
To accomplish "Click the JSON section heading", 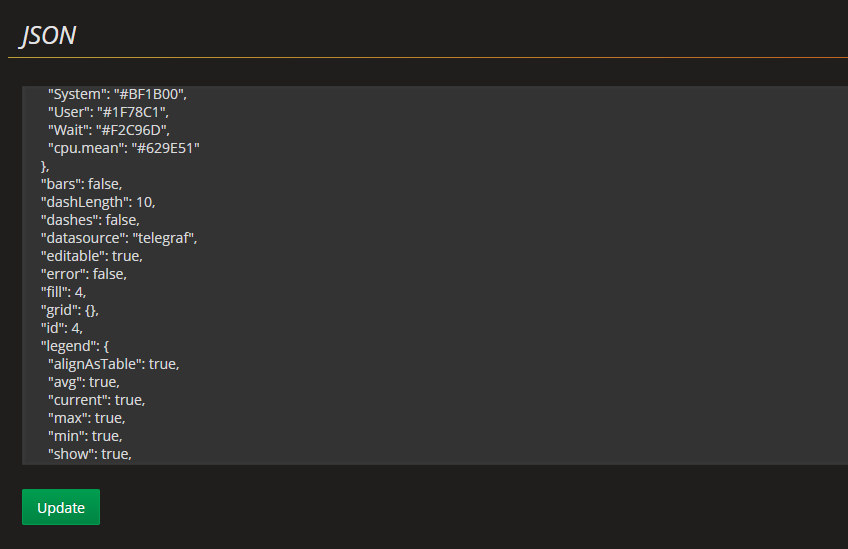I will coord(48,36).
